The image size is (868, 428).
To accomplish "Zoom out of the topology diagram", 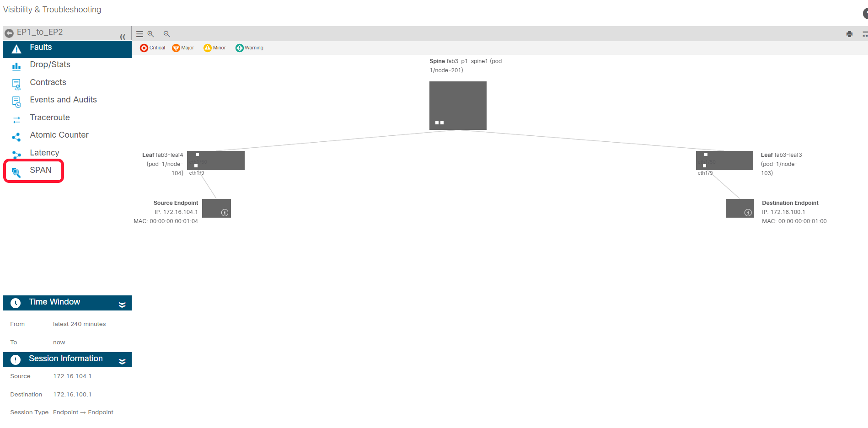I will point(166,34).
